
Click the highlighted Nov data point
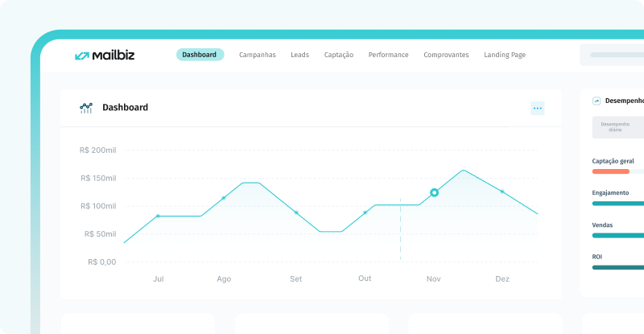434,192
